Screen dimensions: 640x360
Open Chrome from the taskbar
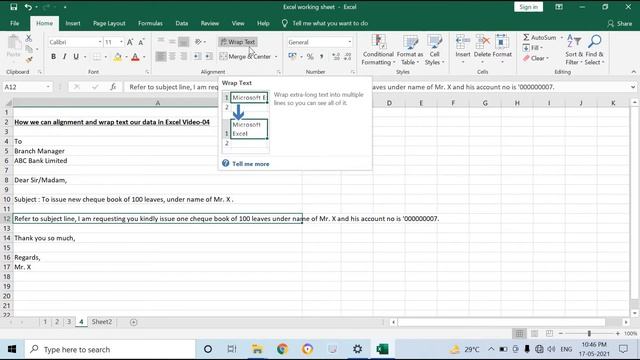[282, 349]
